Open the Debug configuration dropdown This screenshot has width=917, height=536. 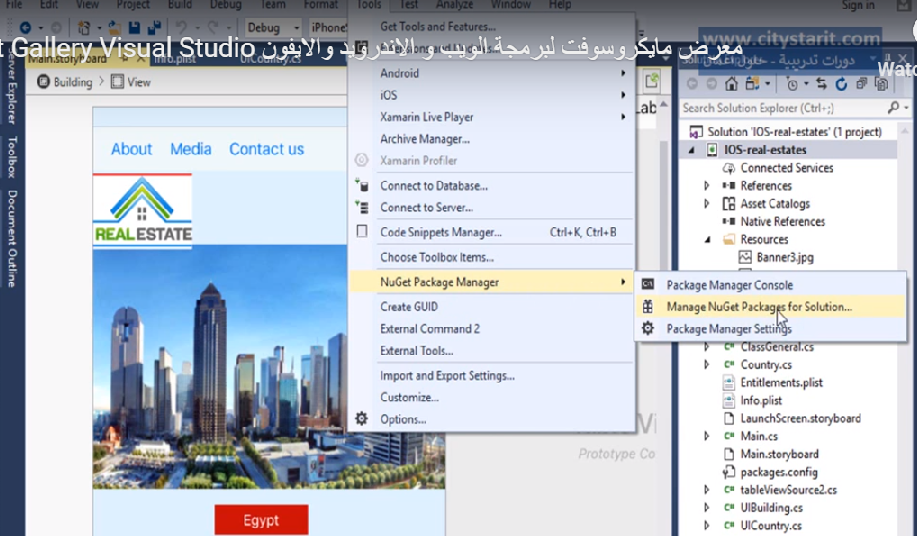click(274, 27)
